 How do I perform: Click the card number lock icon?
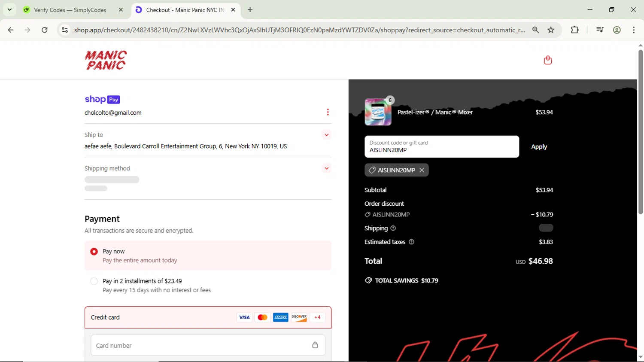pos(315,345)
